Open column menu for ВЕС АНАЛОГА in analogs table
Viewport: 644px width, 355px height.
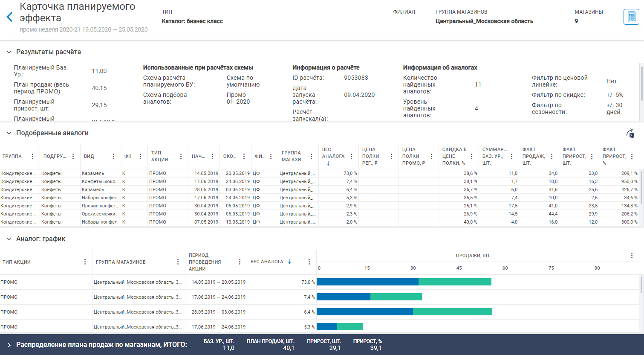352,157
